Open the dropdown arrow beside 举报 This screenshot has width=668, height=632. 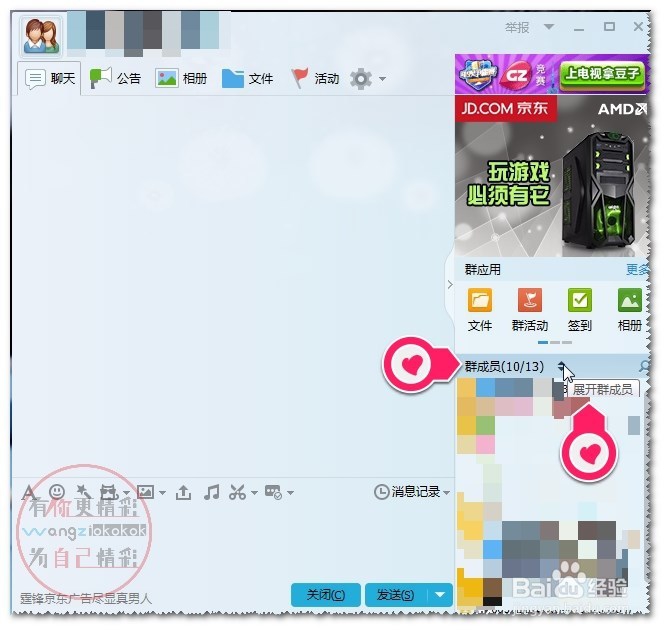pyautogui.click(x=549, y=27)
